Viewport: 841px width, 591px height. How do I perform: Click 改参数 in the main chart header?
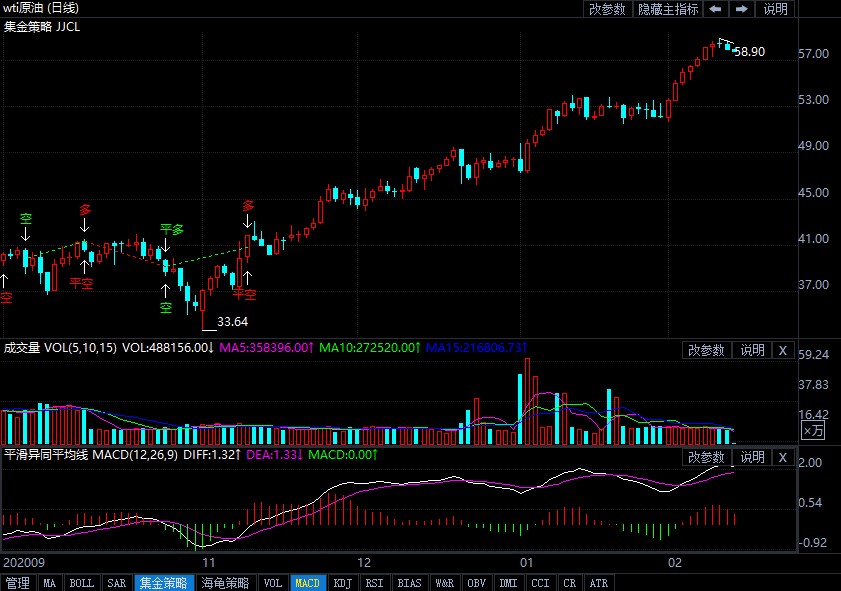(607, 9)
